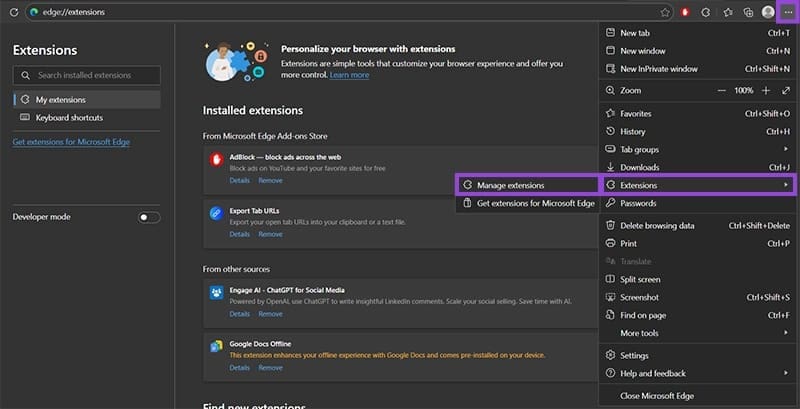Open Settings from the menu

tap(697, 355)
